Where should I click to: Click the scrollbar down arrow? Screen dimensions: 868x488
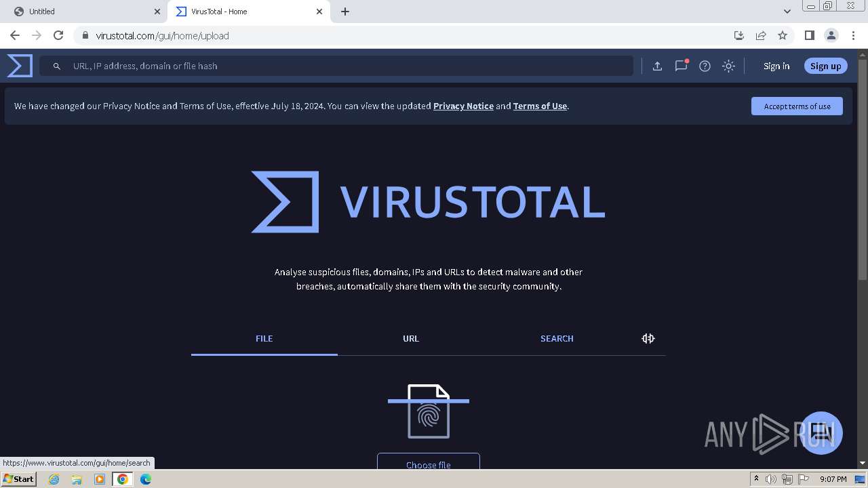click(x=863, y=463)
